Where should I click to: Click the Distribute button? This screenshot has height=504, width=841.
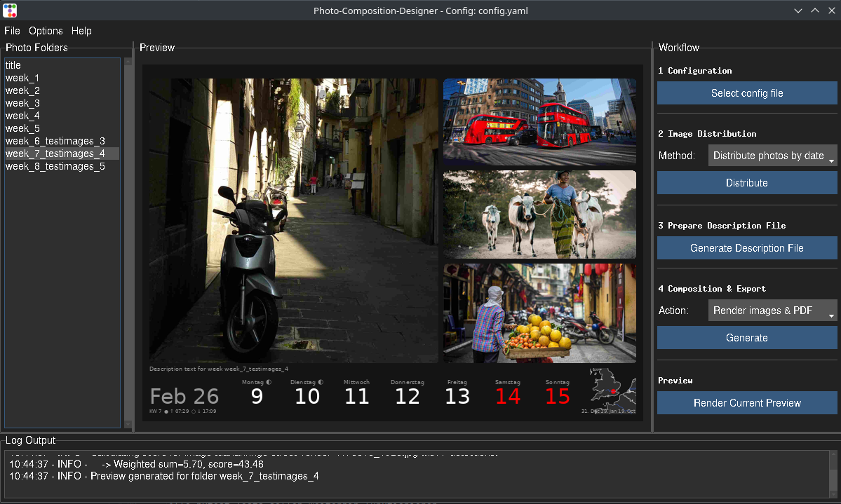point(746,183)
